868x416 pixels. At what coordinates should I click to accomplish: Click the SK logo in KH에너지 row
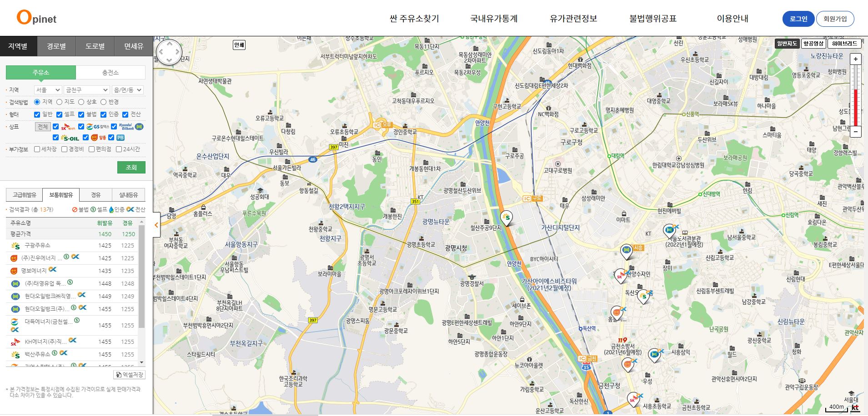[x=15, y=342]
